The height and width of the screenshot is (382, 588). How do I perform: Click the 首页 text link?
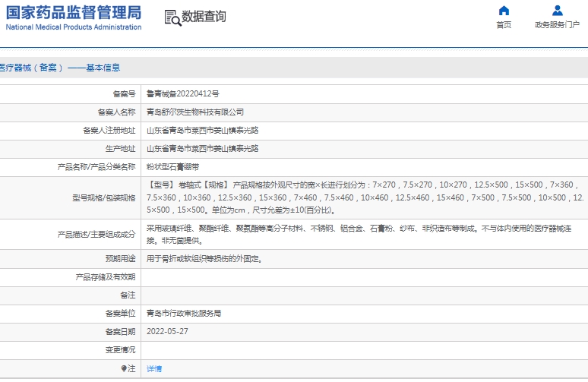(504, 25)
